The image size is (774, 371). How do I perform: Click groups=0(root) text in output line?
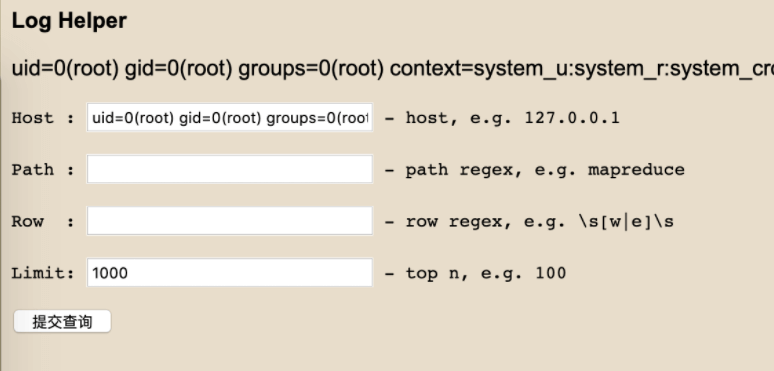coord(311,70)
